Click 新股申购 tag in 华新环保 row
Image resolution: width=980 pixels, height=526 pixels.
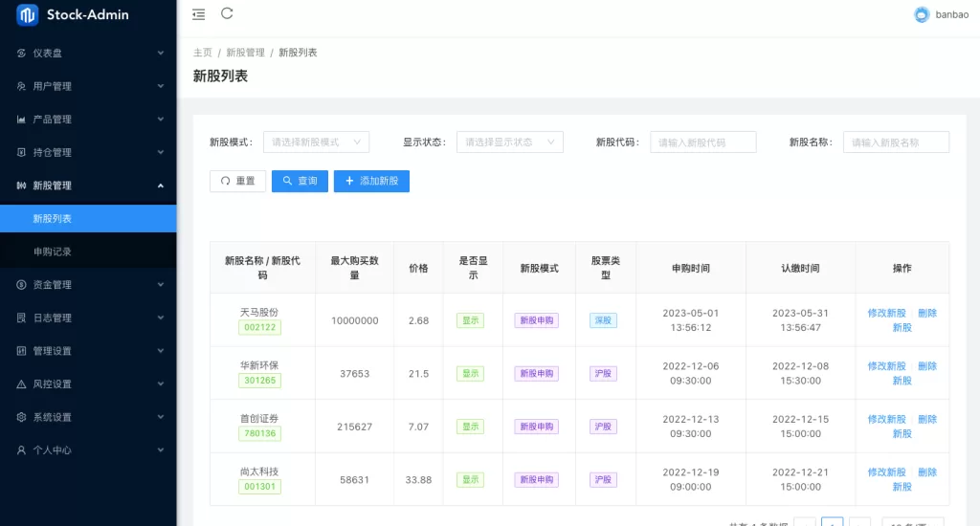click(x=537, y=374)
